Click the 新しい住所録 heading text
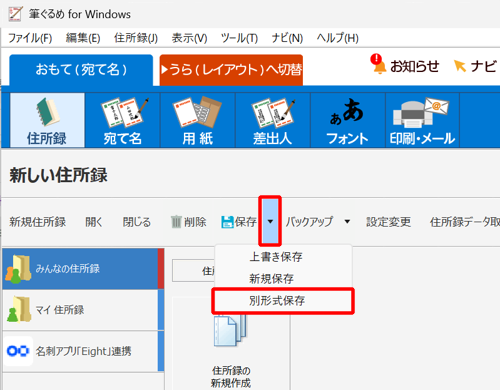The height and width of the screenshot is (390, 500). point(58,175)
